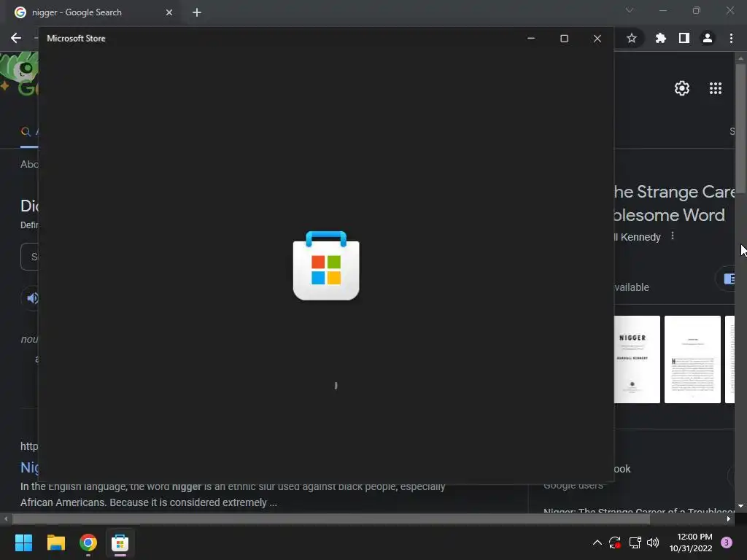Image resolution: width=747 pixels, height=560 pixels.
Task: Click the vertical scrollbar down arrow
Action: [x=740, y=506]
